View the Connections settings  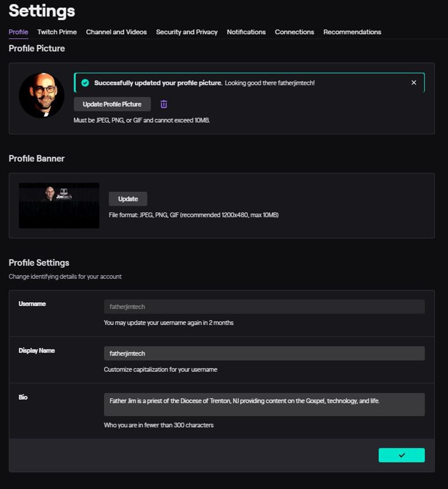[x=294, y=32]
